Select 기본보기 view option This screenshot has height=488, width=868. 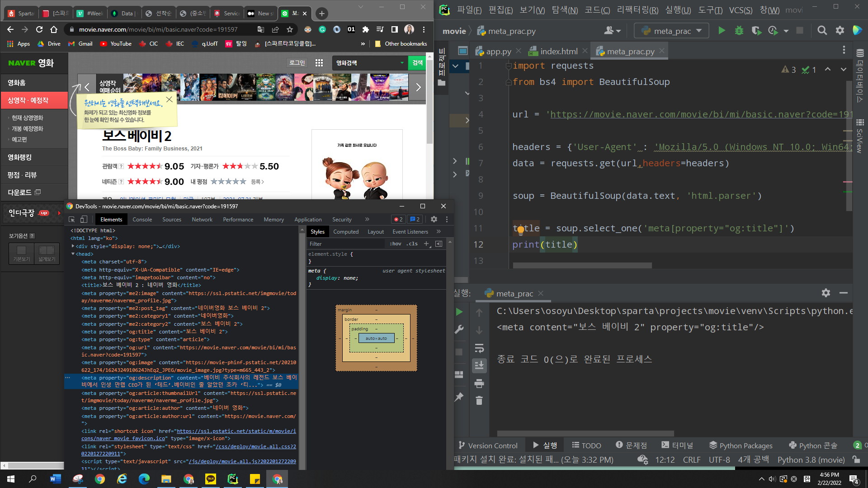(x=21, y=253)
